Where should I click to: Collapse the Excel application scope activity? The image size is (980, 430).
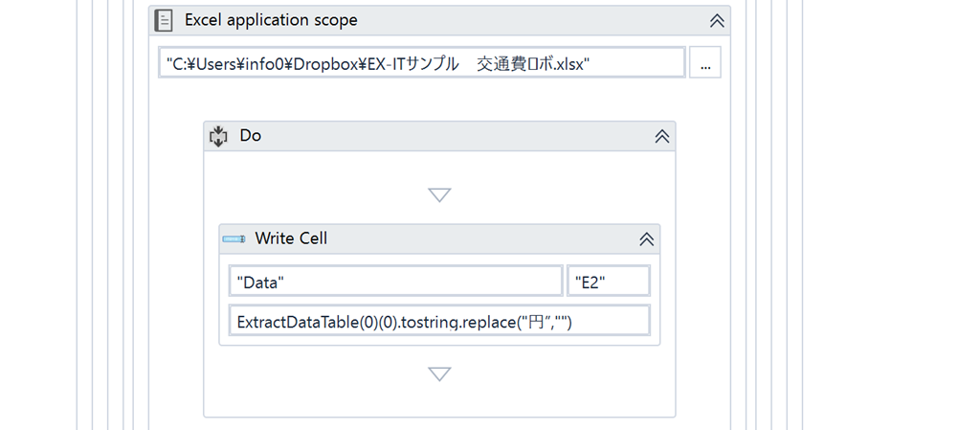tap(717, 21)
